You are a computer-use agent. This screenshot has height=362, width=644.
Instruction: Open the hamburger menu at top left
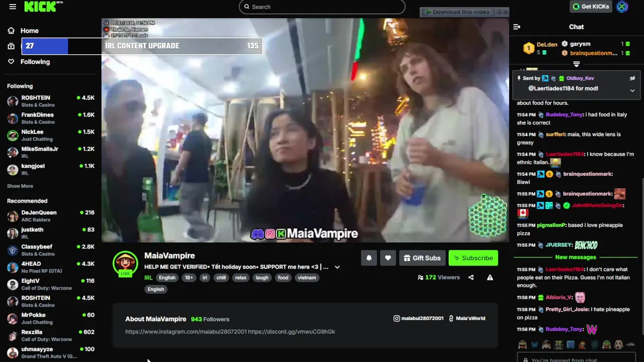[13, 7]
